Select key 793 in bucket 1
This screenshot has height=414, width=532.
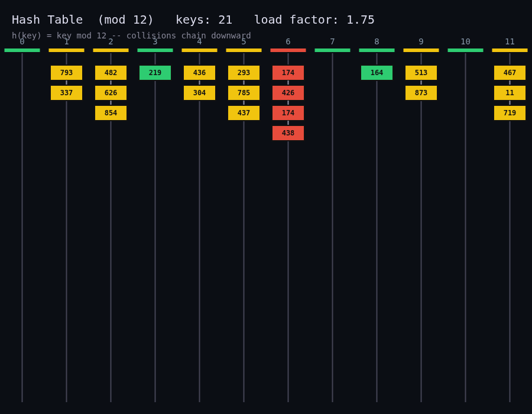[x=66, y=73]
